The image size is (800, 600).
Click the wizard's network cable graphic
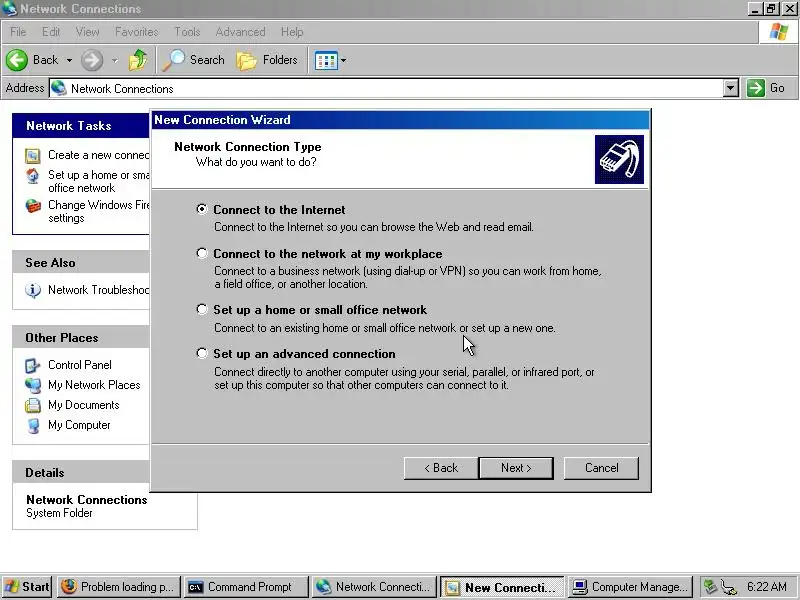pyautogui.click(x=619, y=159)
